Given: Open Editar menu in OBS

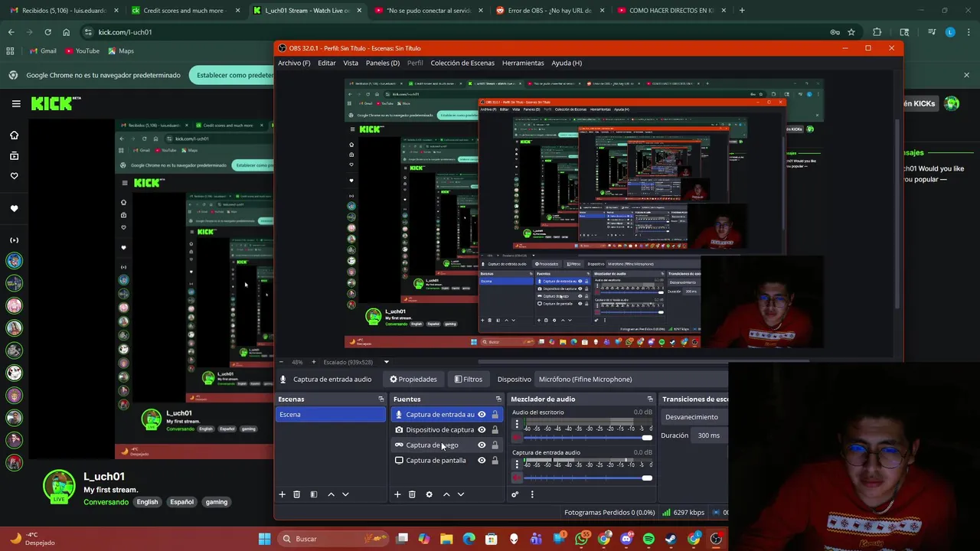Looking at the screenshot, I should pyautogui.click(x=327, y=63).
